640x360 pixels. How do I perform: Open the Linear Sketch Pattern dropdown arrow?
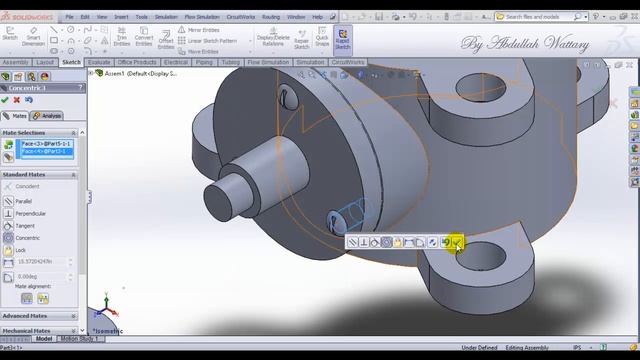(x=250, y=41)
